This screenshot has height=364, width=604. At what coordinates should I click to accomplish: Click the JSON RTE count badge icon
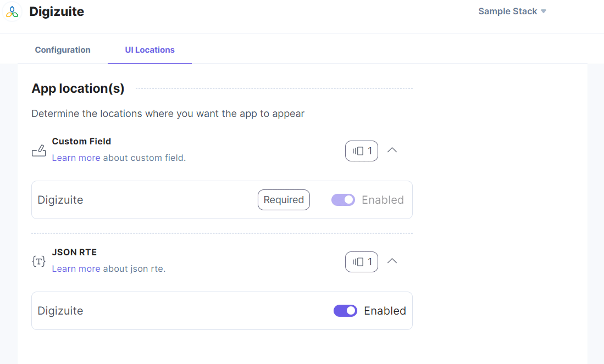(x=358, y=262)
